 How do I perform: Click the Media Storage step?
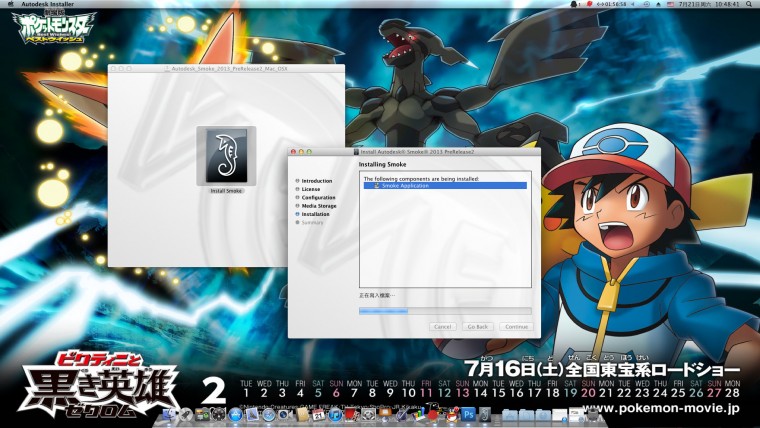pyautogui.click(x=318, y=206)
